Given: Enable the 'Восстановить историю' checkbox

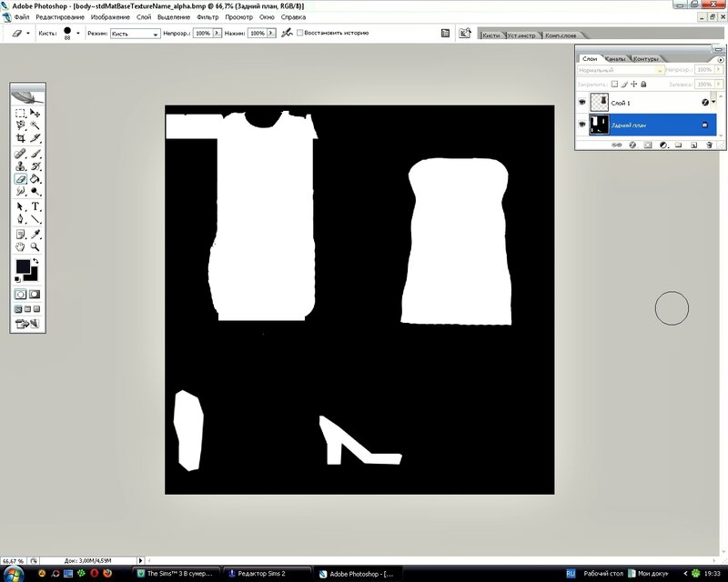Looking at the screenshot, I should (x=299, y=33).
